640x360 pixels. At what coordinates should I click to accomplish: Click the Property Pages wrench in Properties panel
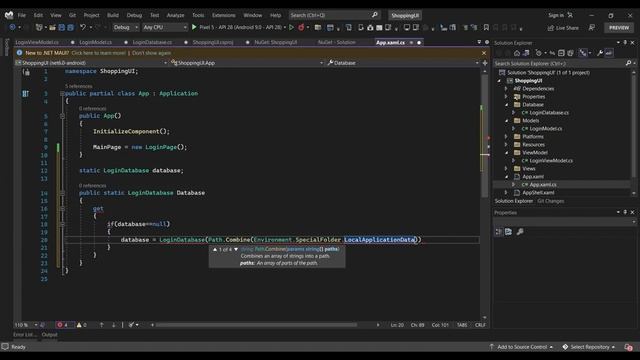click(x=520, y=232)
